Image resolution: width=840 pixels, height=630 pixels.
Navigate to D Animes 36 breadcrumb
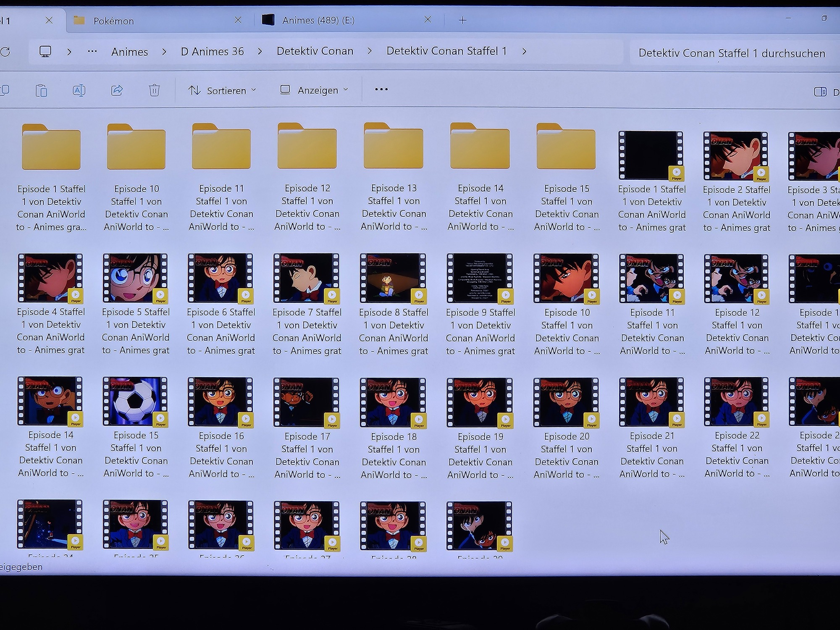tap(212, 52)
